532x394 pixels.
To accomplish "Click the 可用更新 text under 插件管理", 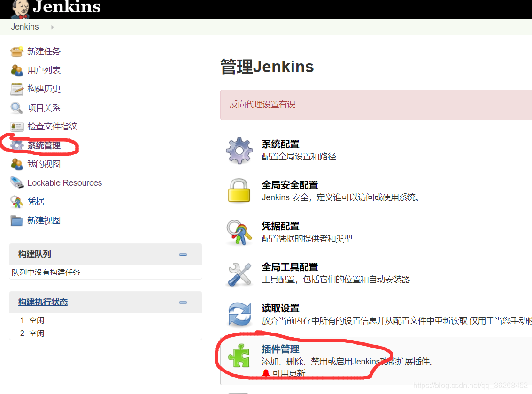I will [x=289, y=373].
